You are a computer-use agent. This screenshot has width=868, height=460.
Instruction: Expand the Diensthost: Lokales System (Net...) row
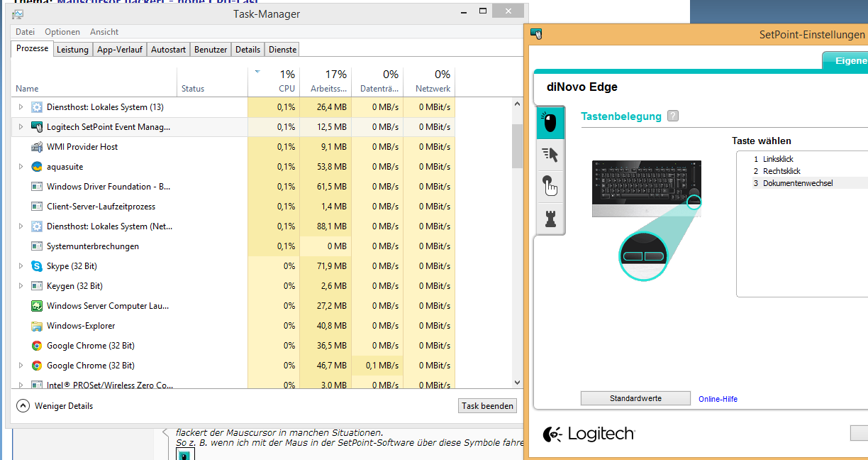pyautogui.click(x=21, y=226)
